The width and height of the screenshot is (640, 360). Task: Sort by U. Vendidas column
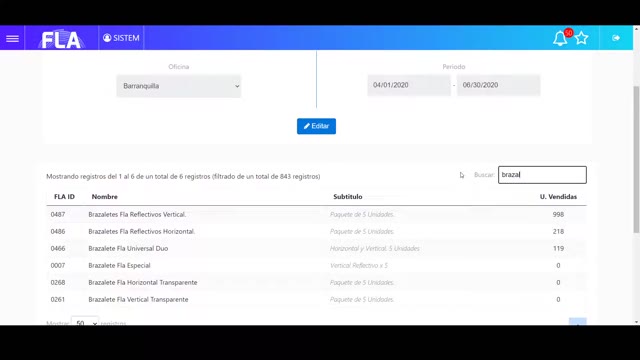(x=558, y=197)
